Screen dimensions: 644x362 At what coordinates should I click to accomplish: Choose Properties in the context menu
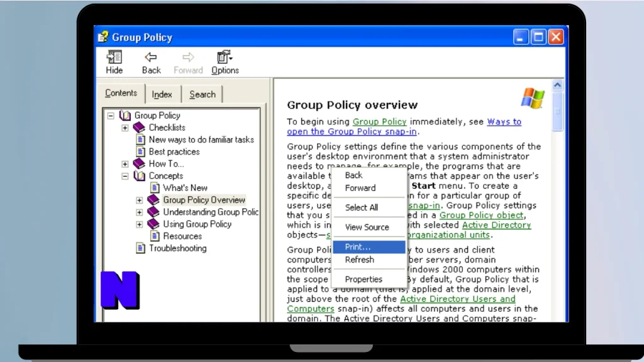click(x=369, y=279)
